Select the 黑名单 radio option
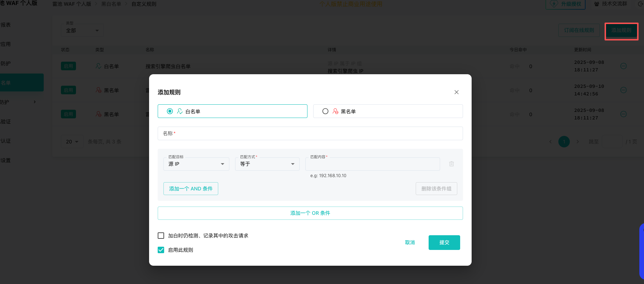Screen dimensions: 644x284 click(325, 111)
